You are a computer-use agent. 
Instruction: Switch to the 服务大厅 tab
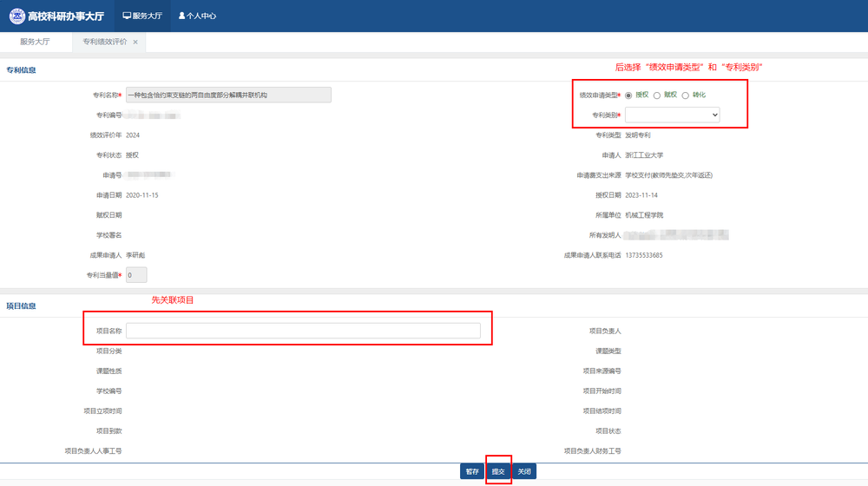click(36, 42)
